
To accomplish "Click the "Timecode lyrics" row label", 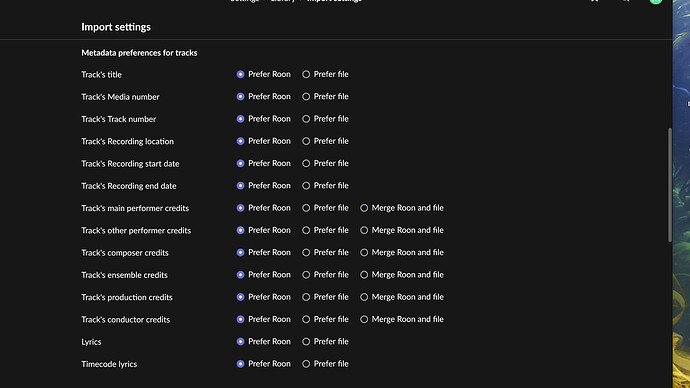I will click(x=109, y=364).
